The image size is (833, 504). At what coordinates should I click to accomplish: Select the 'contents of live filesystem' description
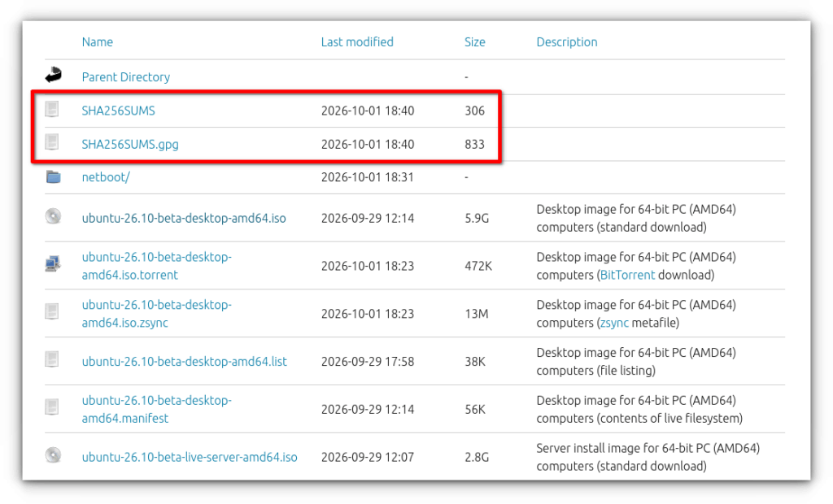pyautogui.click(x=669, y=419)
